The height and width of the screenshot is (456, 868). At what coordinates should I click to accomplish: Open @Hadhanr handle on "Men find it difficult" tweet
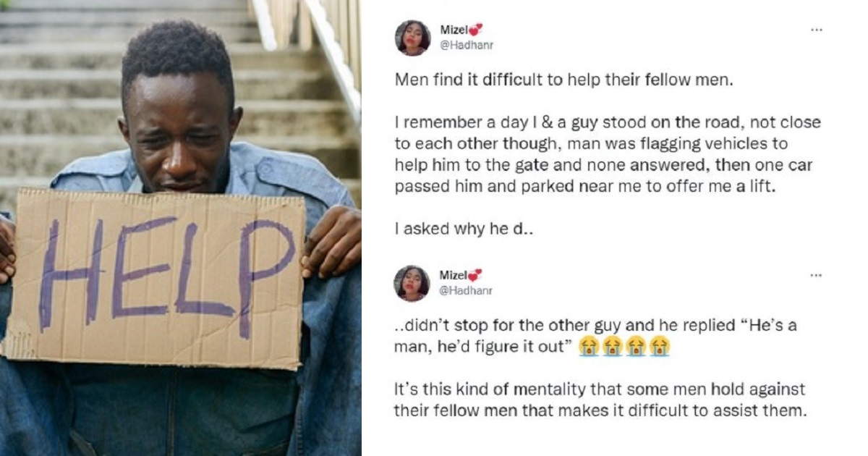point(467,45)
